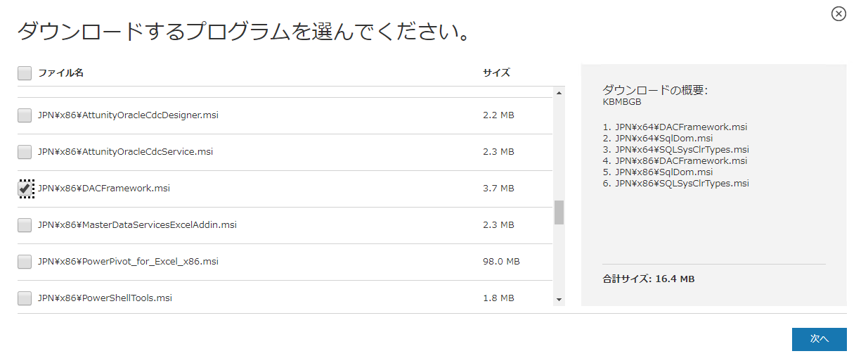Viewport: 868px width, 356px height.
Task: Click the file list scrollbar thumb
Action: pos(559,212)
